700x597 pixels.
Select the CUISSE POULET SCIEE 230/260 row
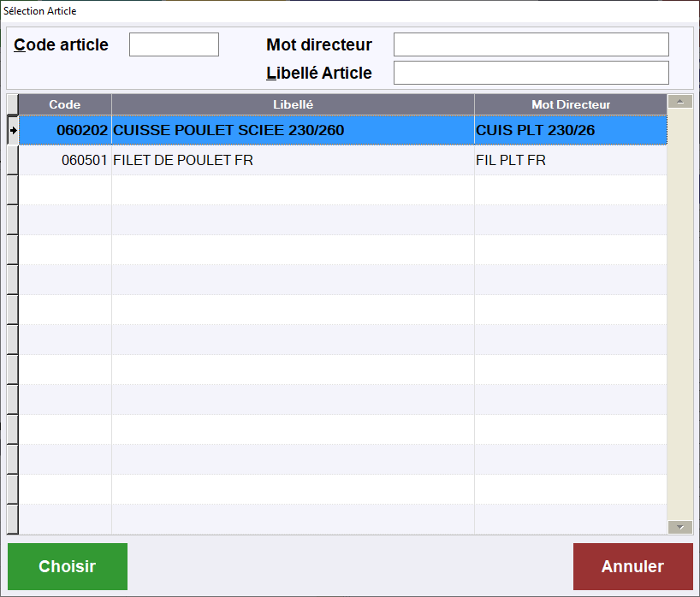click(293, 131)
